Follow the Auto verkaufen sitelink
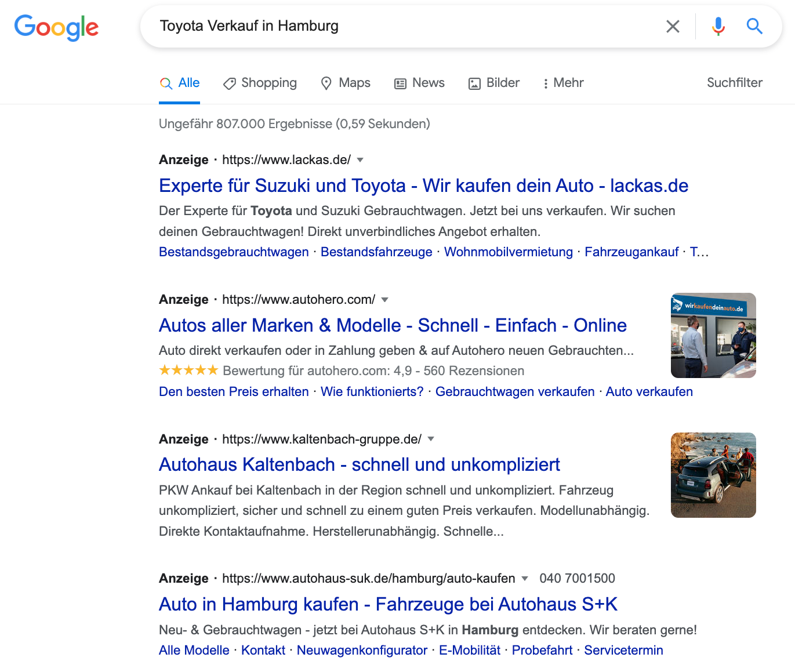Screen dimensions: 795x672 click(x=649, y=392)
